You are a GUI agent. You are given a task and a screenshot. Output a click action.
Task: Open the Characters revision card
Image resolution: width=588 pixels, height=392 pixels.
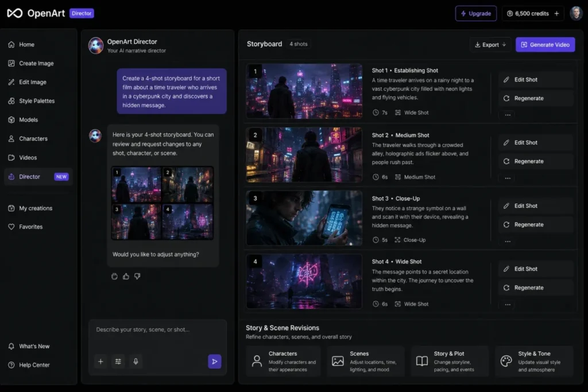284,361
